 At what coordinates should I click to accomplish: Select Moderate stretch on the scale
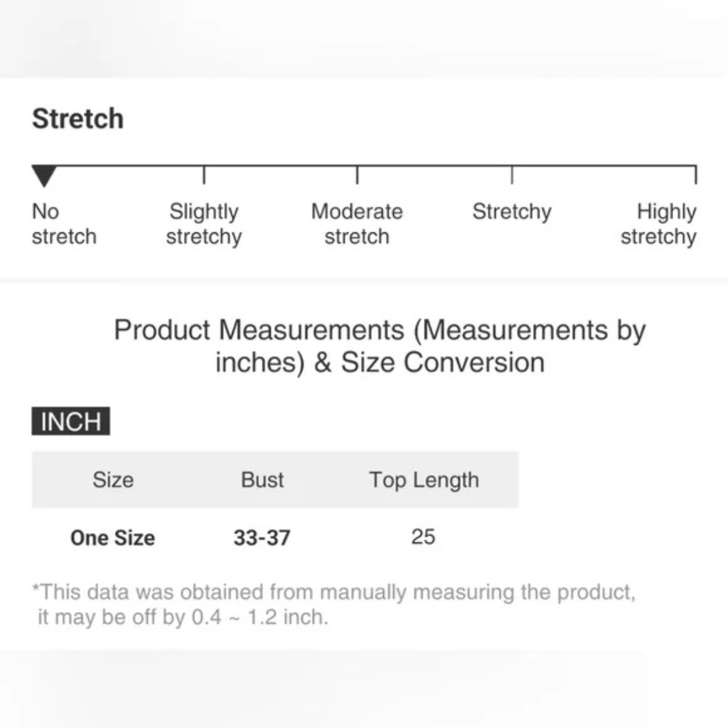tap(357, 223)
